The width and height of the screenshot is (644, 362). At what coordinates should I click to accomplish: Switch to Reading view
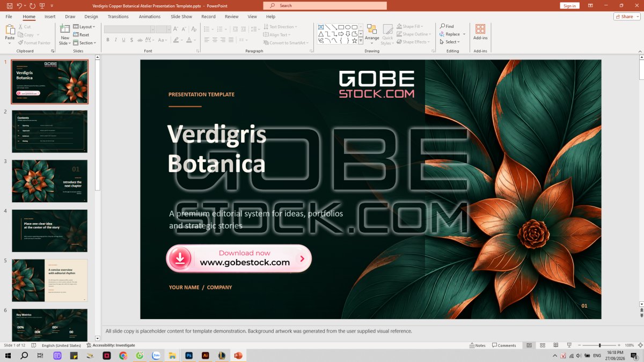pos(555,345)
